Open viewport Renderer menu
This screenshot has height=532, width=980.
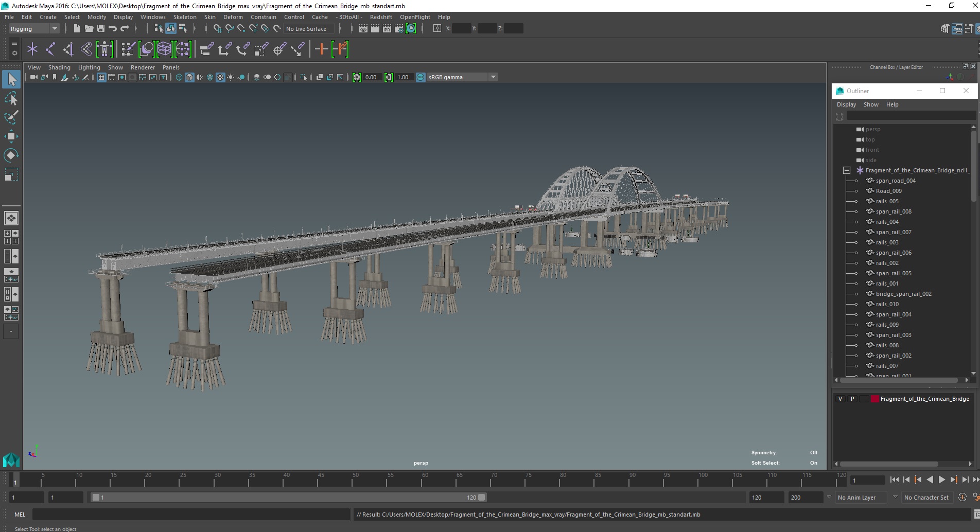pyautogui.click(x=143, y=67)
